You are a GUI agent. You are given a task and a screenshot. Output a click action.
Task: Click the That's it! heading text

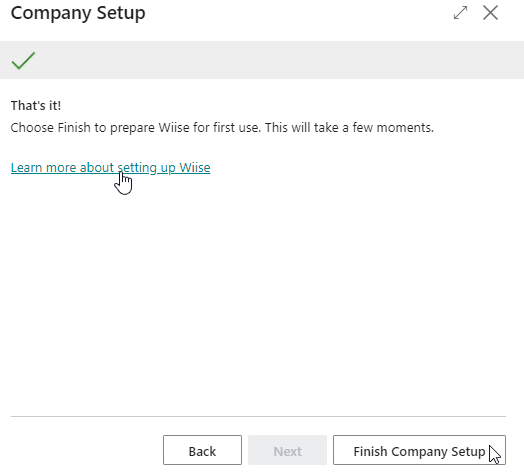click(36, 106)
